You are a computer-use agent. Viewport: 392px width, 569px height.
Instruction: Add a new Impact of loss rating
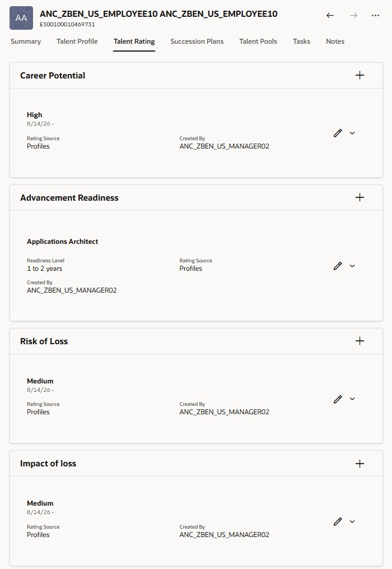coord(360,464)
